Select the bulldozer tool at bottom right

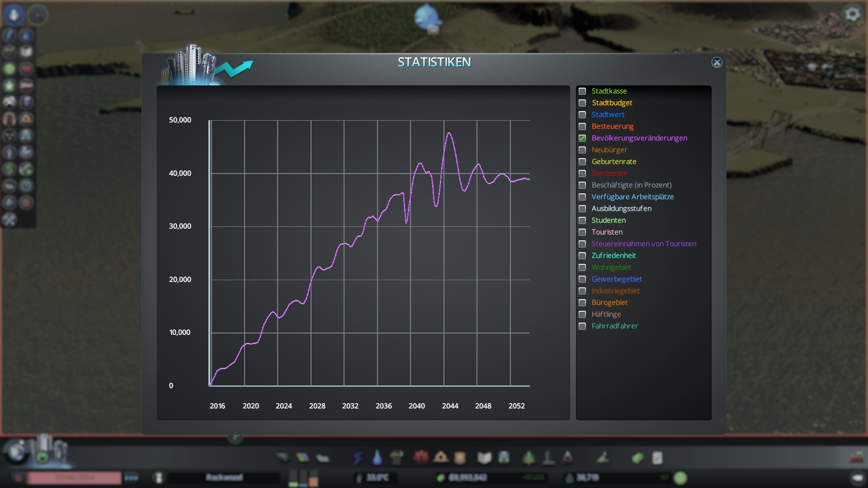click(856, 458)
